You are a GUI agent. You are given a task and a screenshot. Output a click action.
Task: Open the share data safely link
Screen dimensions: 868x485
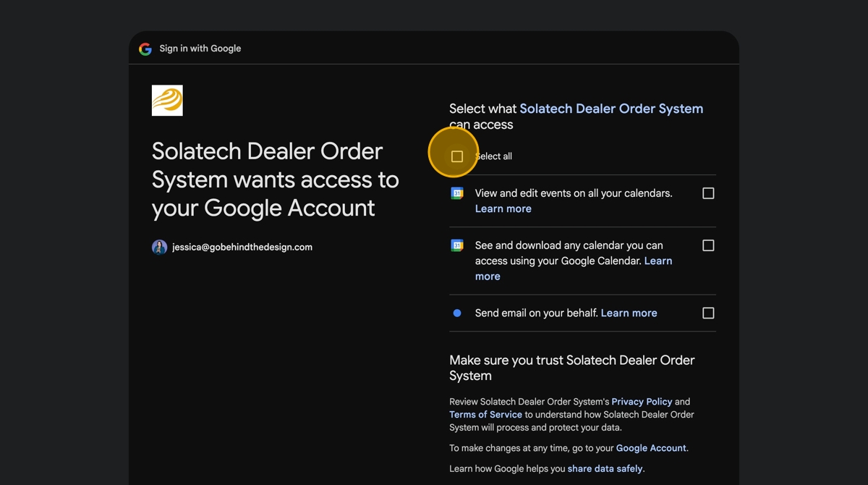click(x=605, y=468)
